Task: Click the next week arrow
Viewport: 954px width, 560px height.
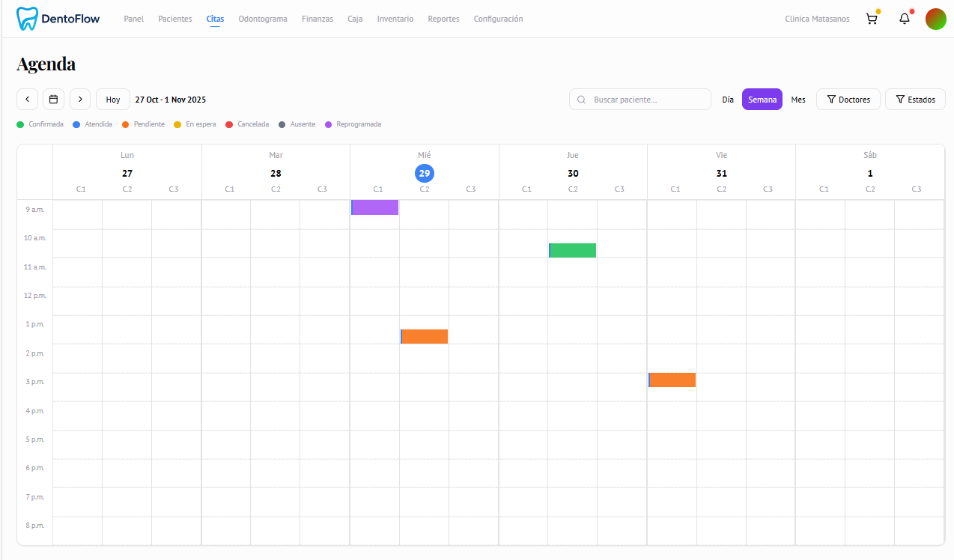Action: coord(79,99)
